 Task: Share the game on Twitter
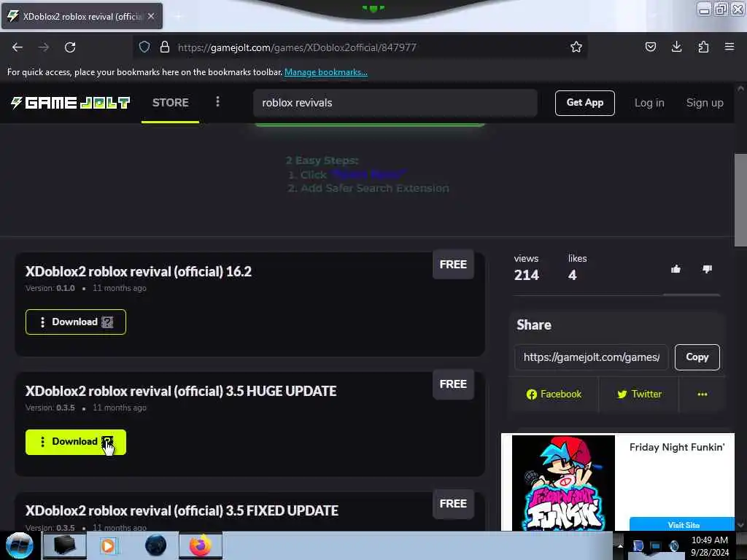tap(639, 394)
